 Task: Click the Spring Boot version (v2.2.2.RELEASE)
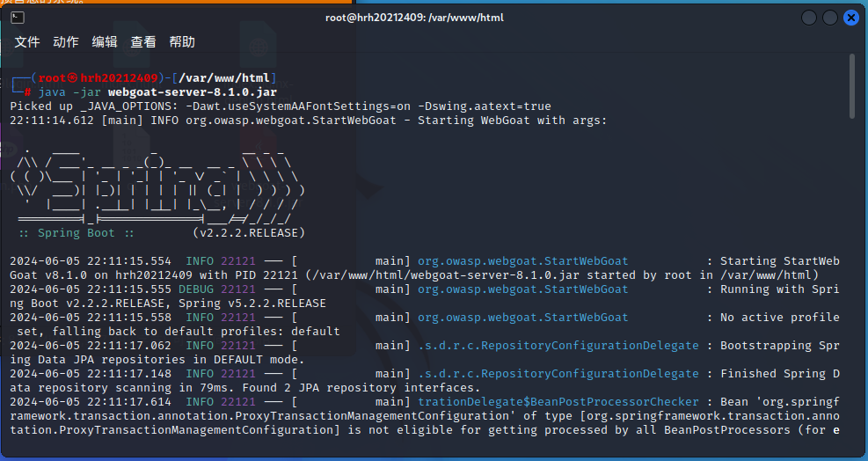[249, 233]
